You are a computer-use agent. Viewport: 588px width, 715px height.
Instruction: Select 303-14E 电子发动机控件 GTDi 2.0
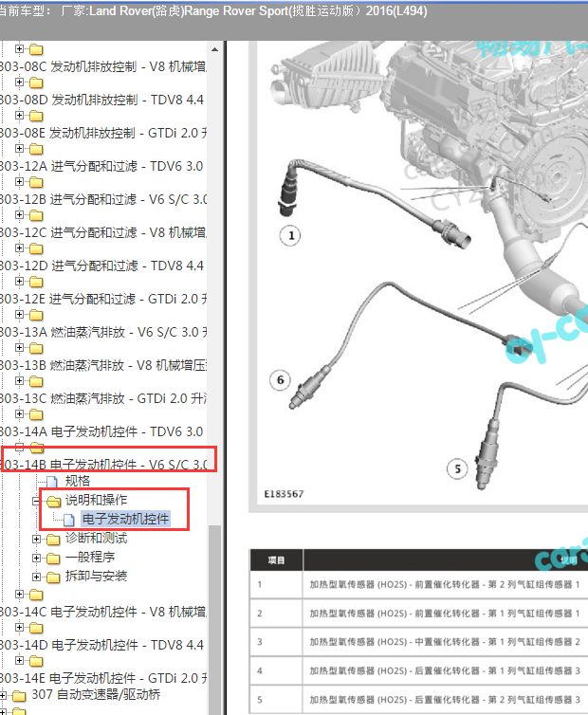103,679
